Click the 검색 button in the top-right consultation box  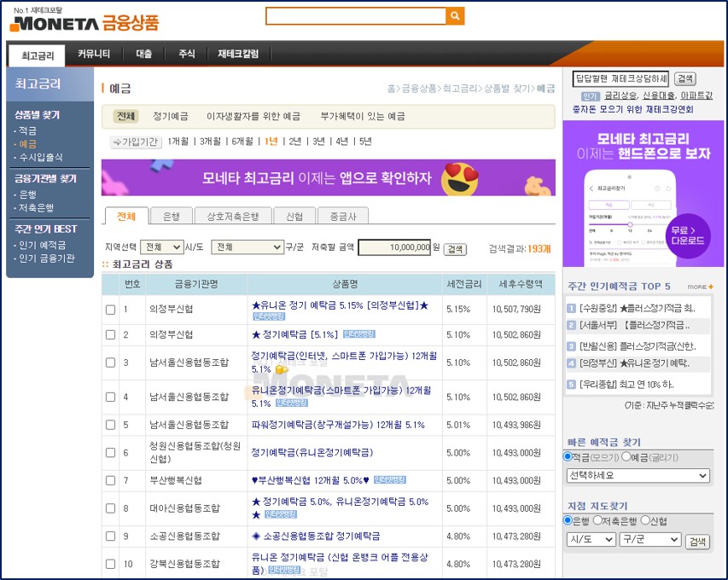click(x=685, y=78)
